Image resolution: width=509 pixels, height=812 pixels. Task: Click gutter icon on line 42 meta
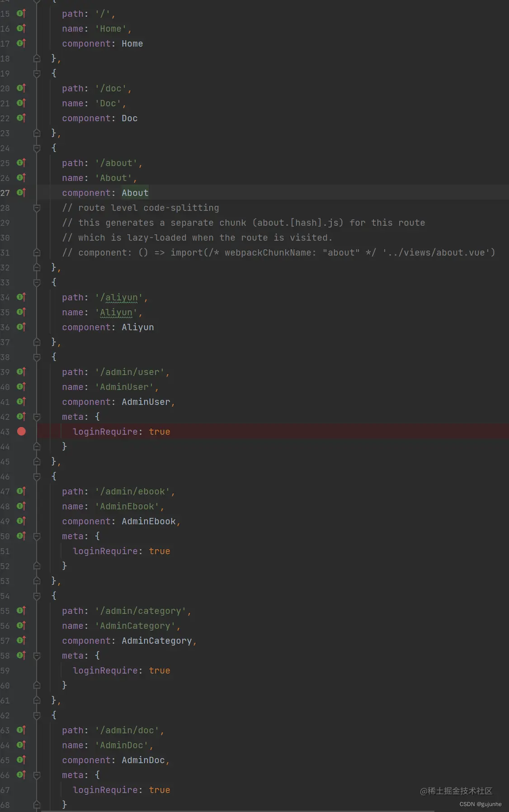21,417
